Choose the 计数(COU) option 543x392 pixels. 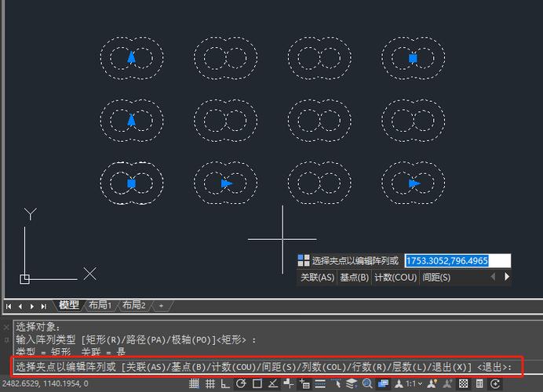pos(395,278)
